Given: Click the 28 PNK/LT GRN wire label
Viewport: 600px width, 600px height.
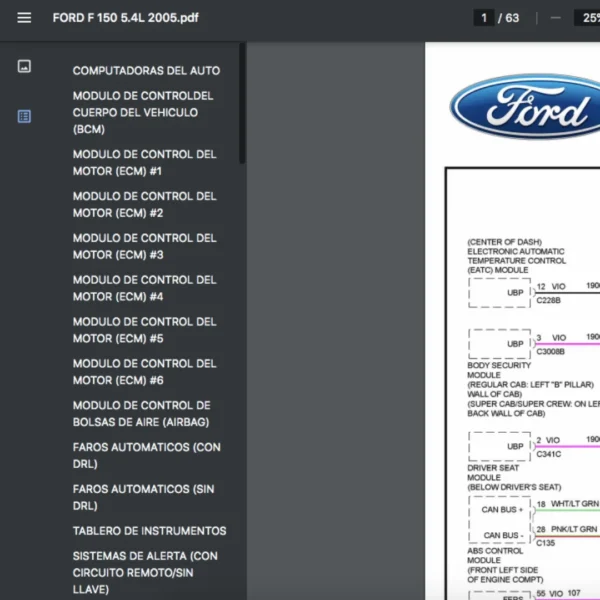Looking at the screenshot, I should [x=567, y=529].
